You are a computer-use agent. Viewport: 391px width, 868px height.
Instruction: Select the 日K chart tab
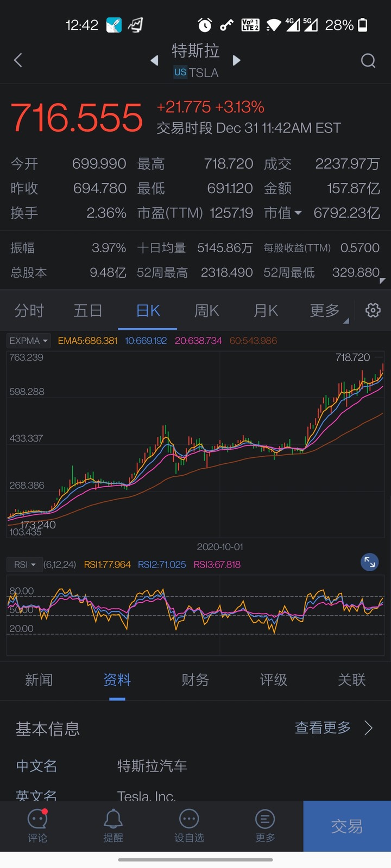click(148, 311)
